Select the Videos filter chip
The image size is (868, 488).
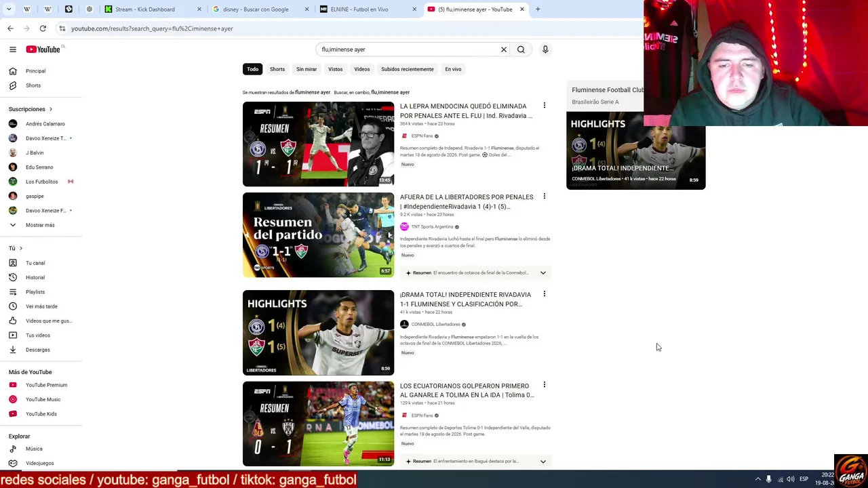pos(362,69)
